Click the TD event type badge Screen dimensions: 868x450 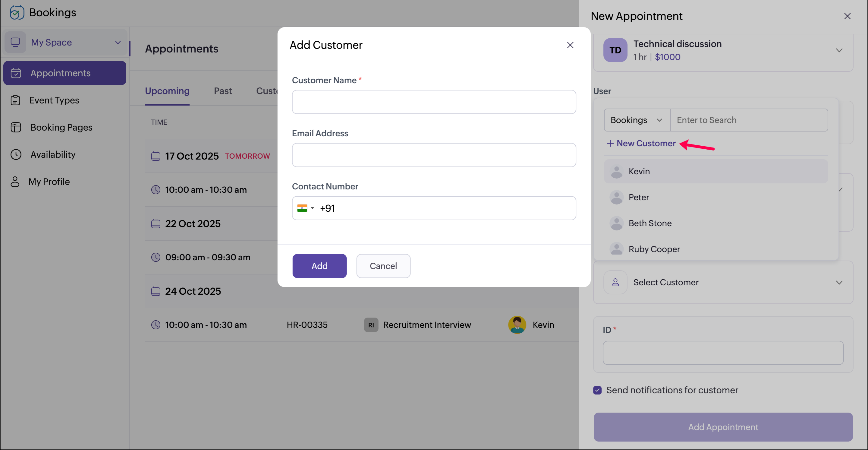[x=615, y=50]
